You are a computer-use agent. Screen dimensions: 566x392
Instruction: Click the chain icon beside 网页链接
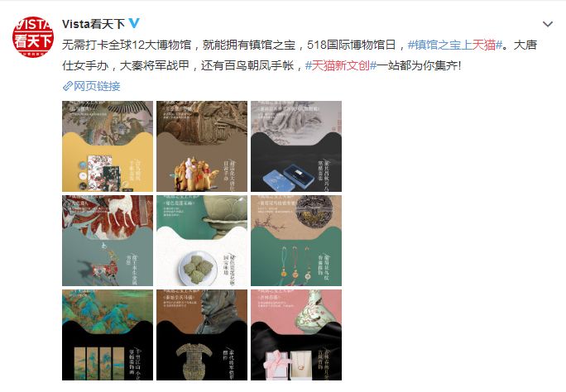click(68, 86)
